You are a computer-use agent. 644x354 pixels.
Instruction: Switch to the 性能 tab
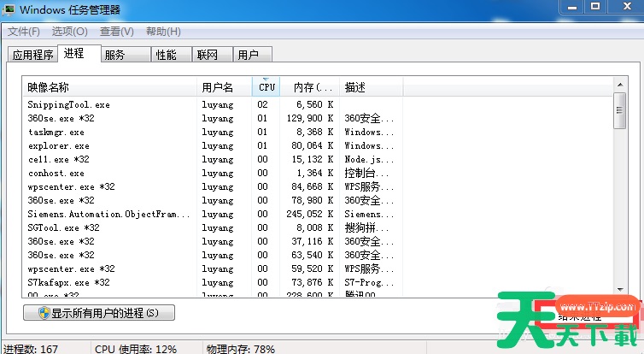click(172, 55)
